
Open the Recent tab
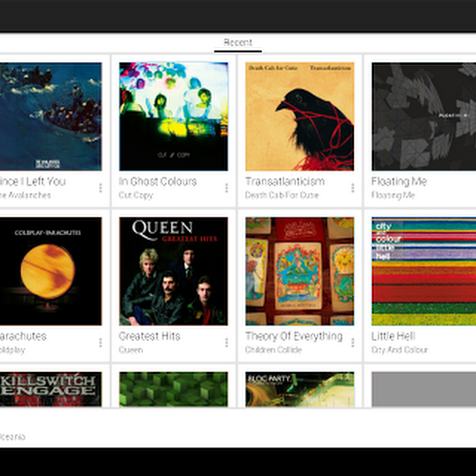(237, 42)
